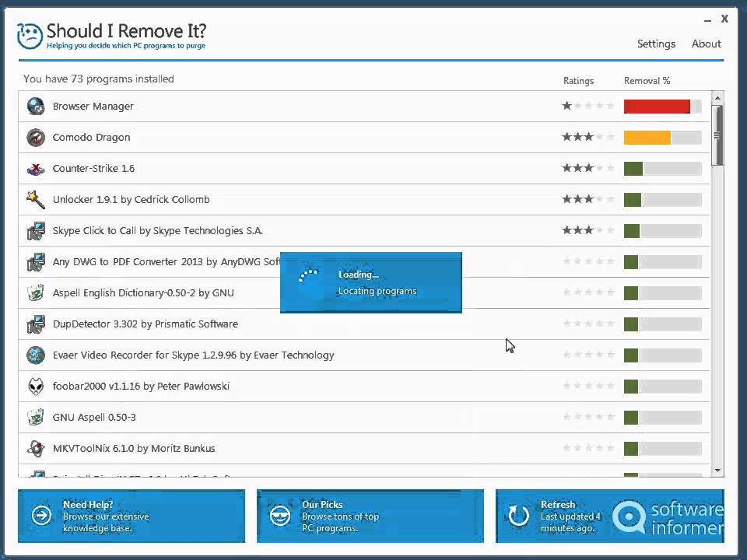Select foobar2000 v1.1.16 by Peter Pawlowski
The image size is (747, 560).
coord(141,387)
